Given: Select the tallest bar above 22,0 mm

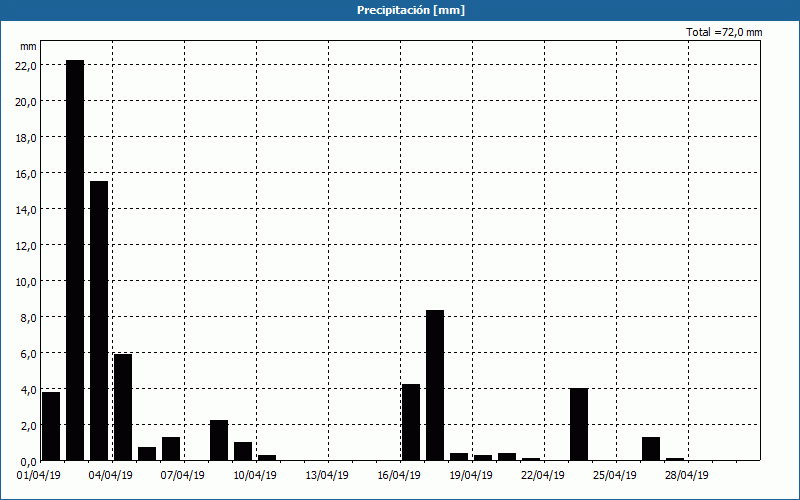Looking at the screenshot, I should [x=75, y=260].
